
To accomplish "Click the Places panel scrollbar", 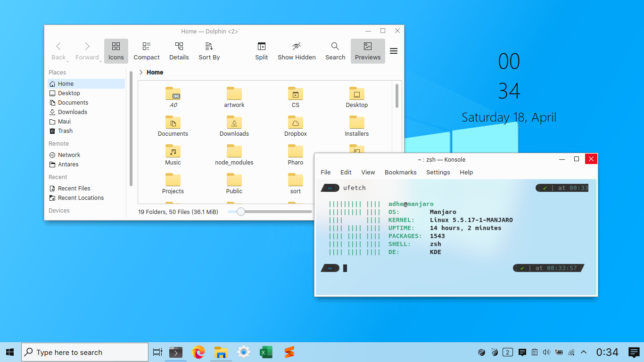I will point(131,128).
